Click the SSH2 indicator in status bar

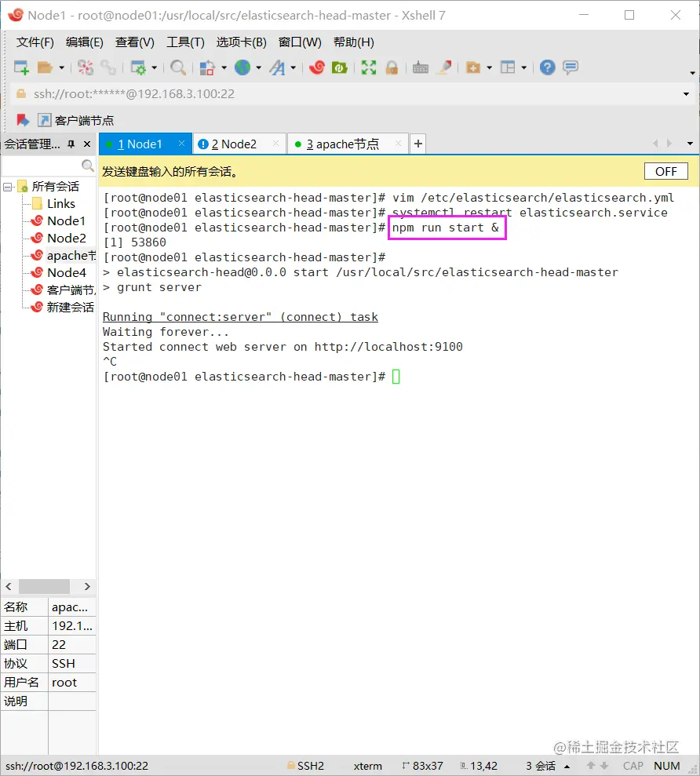tap(305, 766)
